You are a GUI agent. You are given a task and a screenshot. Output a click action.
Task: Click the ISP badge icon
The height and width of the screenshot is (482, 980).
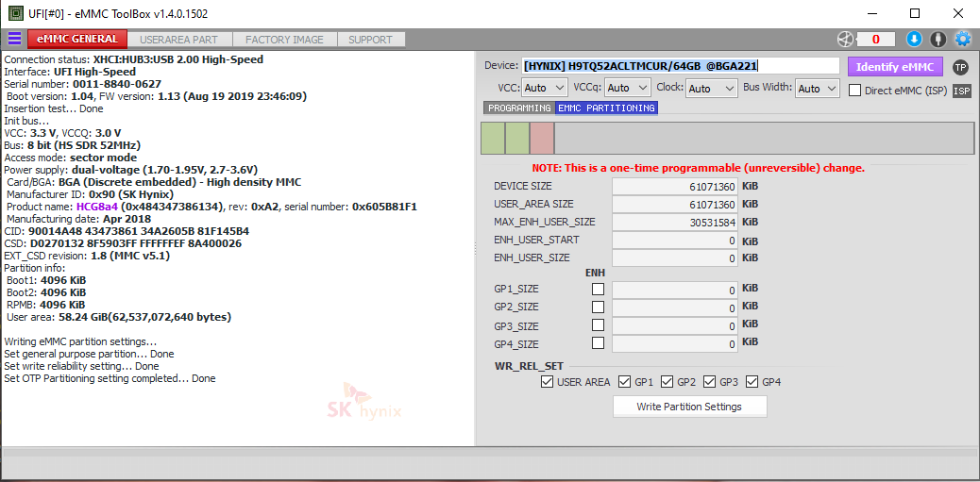pyautogui.click(x=962, y=91)
